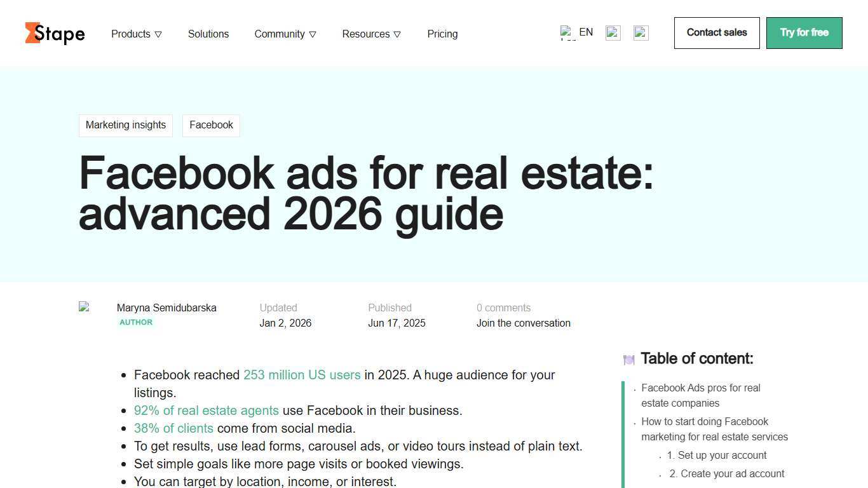The image size is (868, 488).
Task: Click the Try for free button
Action: [804, 32]
